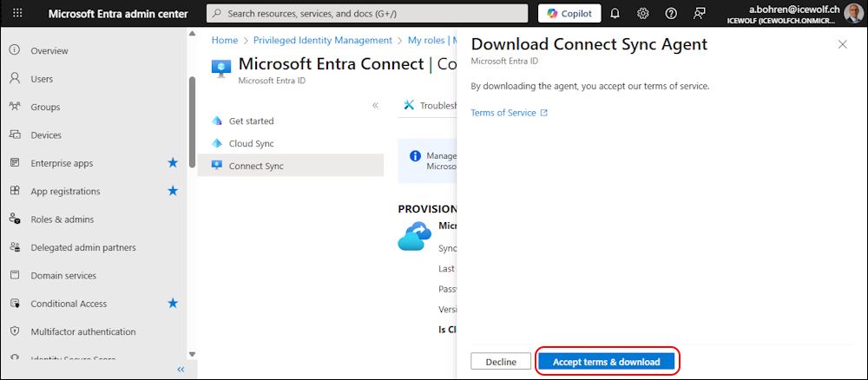Click the Domain services icon
868x380 pixels.
click(x=15, y=275)
